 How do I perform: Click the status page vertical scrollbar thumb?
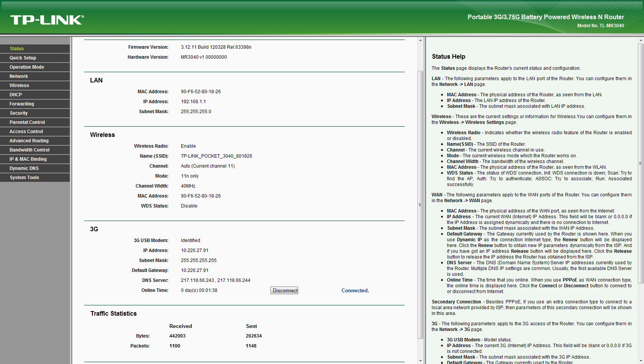(x=421, y=205)
